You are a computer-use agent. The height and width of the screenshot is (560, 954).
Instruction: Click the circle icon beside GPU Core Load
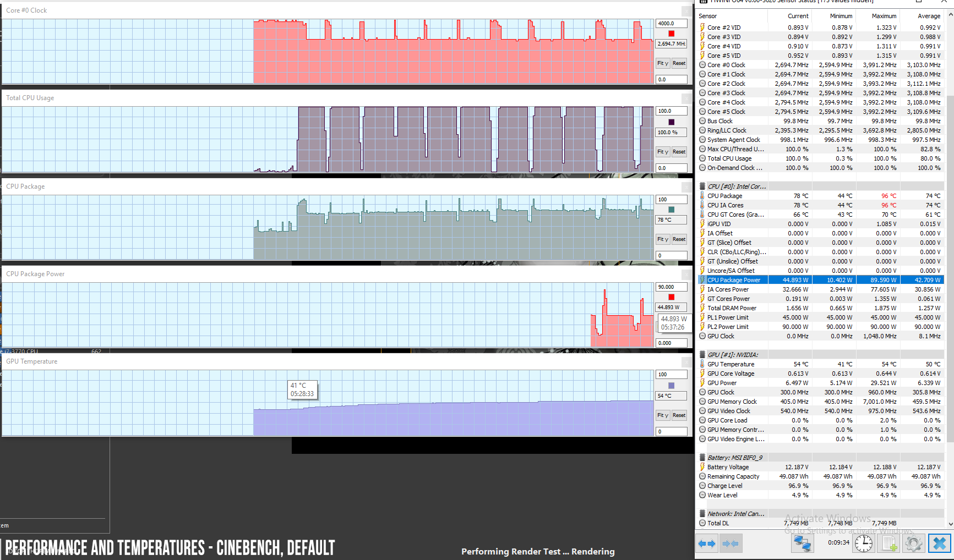tap(702, 420)
